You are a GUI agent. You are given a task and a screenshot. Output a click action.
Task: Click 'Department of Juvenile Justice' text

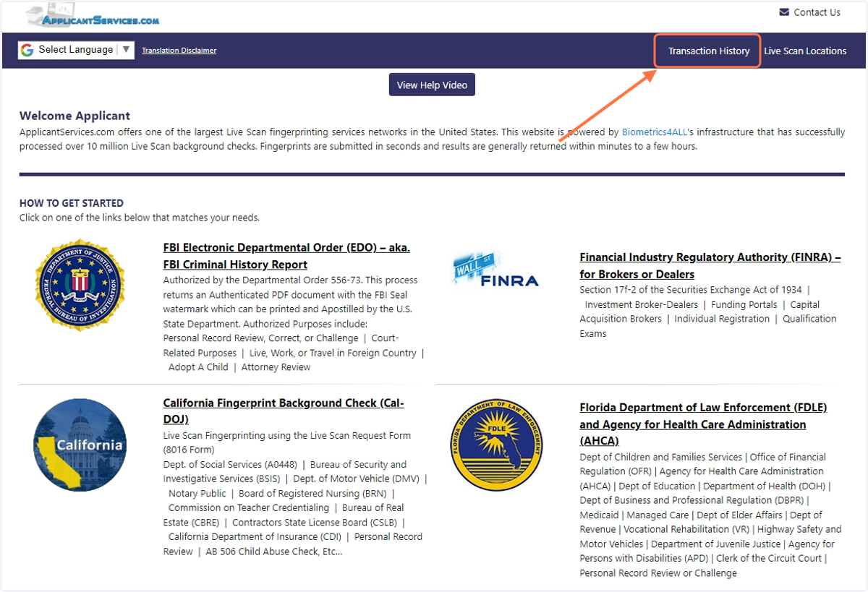coord(716,544)
